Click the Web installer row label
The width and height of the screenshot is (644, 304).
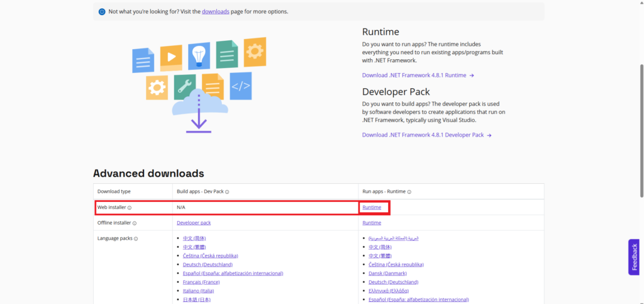pyautogui.click(x=111, y=208)
